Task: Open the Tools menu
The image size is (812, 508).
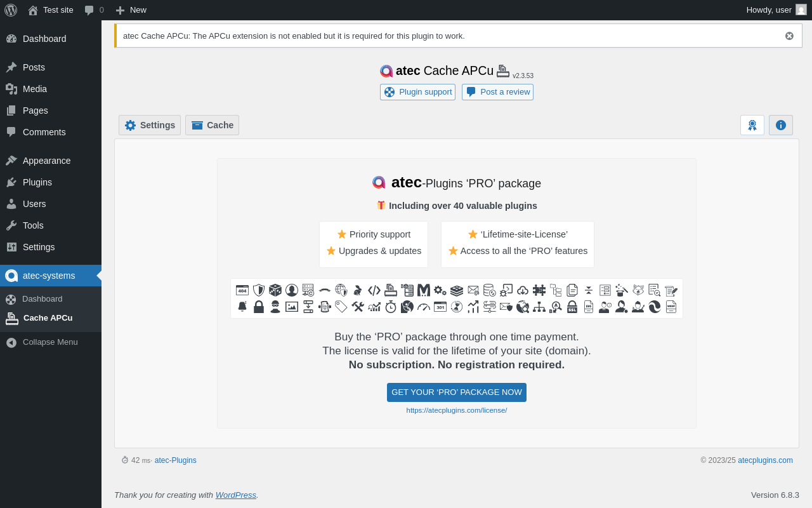Action: pos(51,225)
